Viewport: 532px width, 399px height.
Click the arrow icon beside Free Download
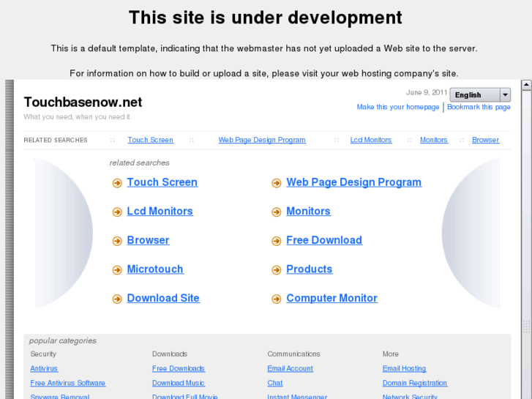click(x=277, y=241)
